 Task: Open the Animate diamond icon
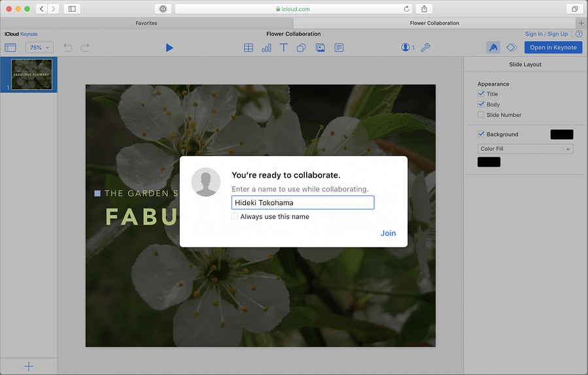tap(511, 48)
